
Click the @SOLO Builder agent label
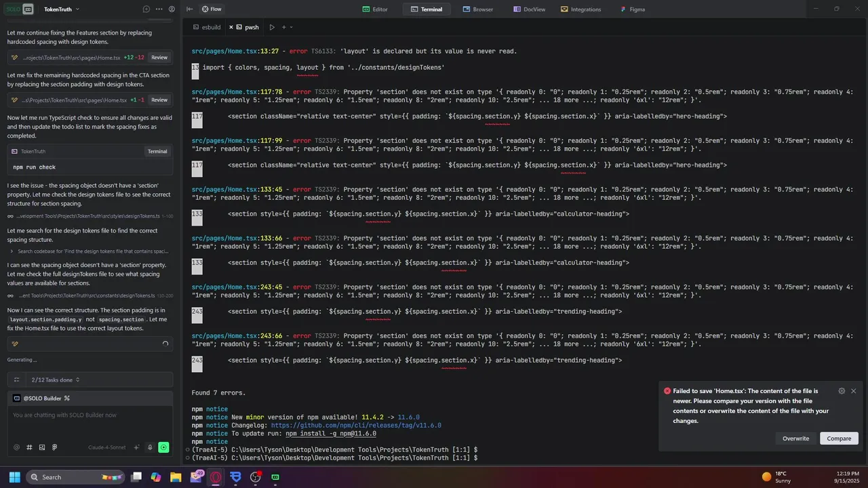(42, 398)
